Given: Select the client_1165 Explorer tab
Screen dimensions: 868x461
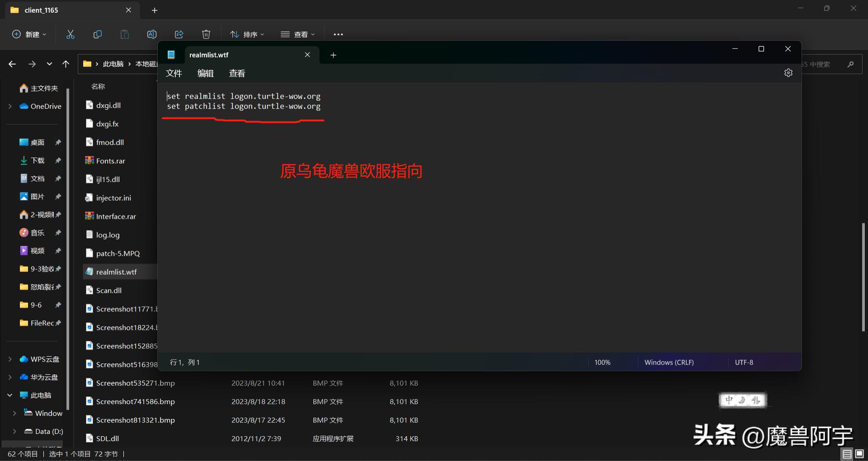Looking at the screenshot, I should [x=72, y=10].
